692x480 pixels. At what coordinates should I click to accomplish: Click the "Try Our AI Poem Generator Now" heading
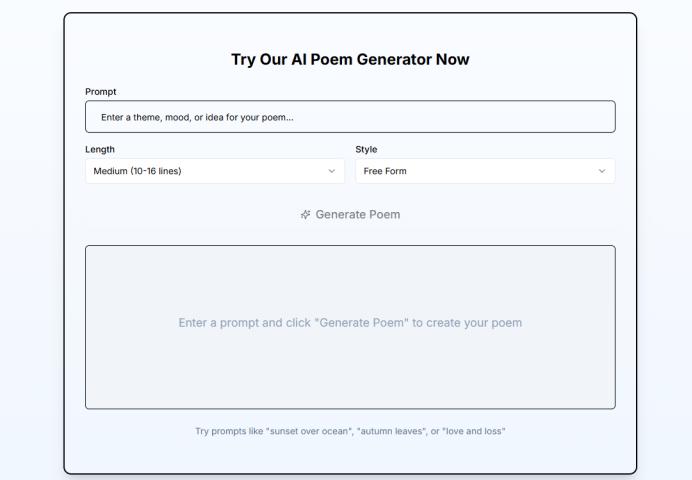[350, 60]
